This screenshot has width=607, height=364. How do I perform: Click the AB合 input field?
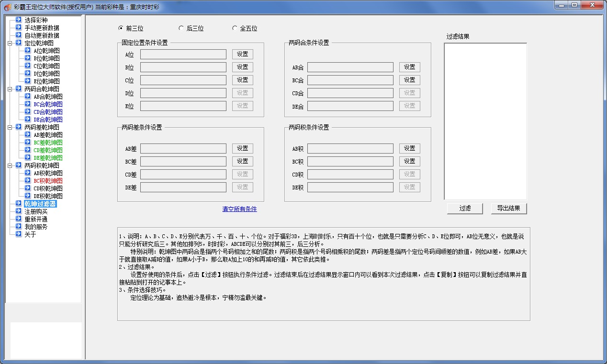(x=350, y=67)
